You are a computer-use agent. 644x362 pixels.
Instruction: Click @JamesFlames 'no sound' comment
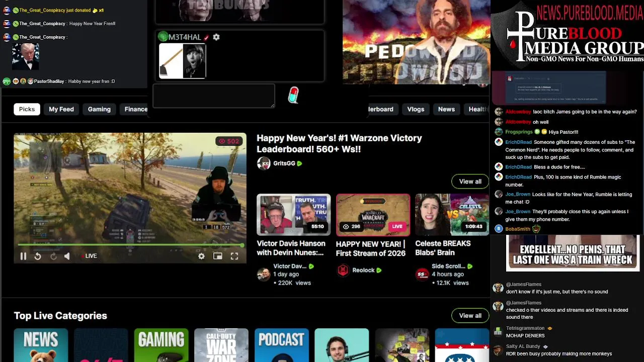coord(557,292)
